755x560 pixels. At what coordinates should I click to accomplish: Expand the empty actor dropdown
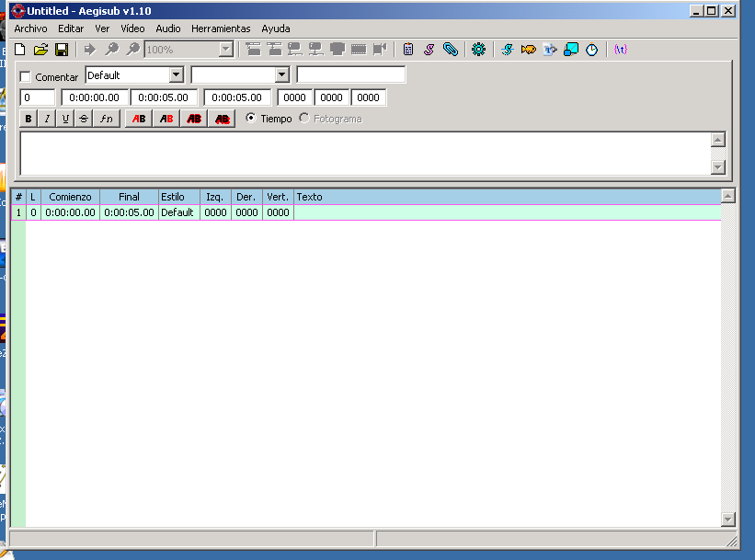282,75
